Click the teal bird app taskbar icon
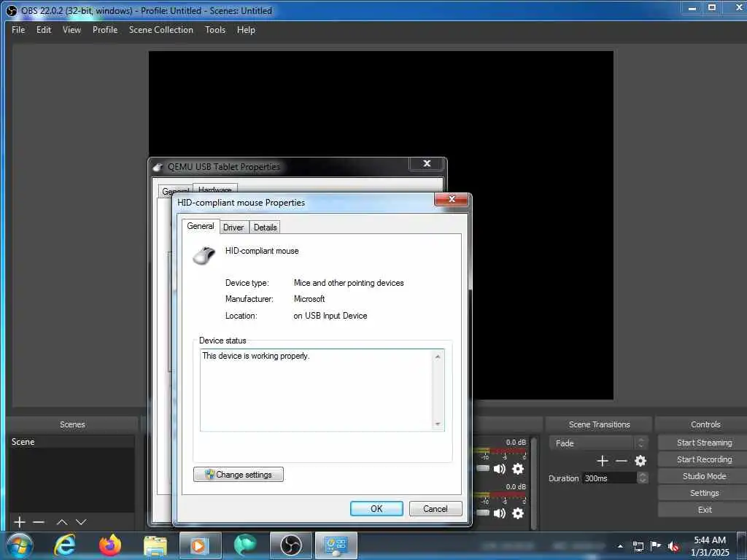 point(245,545)
